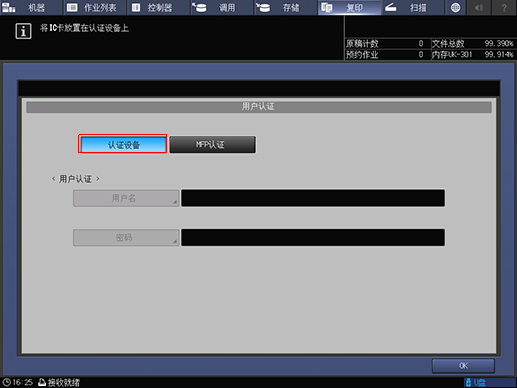Click the username black input field
Screen dimensions: 517x388
[x=313, y=198]
